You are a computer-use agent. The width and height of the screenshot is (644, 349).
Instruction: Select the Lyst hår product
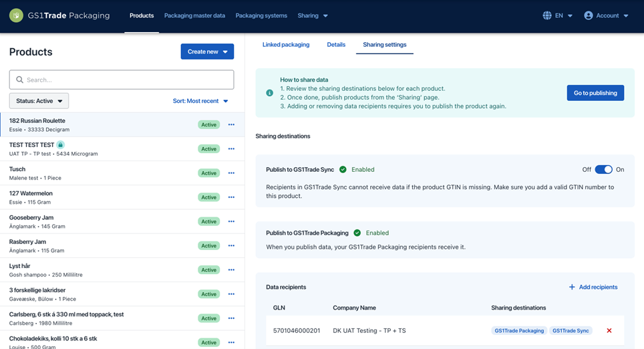pyautogui.click(x=122, y=270)
